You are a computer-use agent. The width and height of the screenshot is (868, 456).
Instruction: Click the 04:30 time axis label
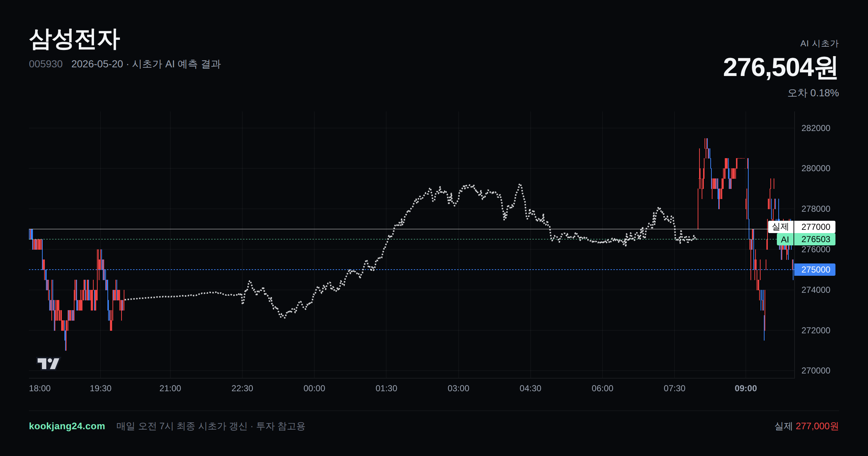tap(531, 388)
